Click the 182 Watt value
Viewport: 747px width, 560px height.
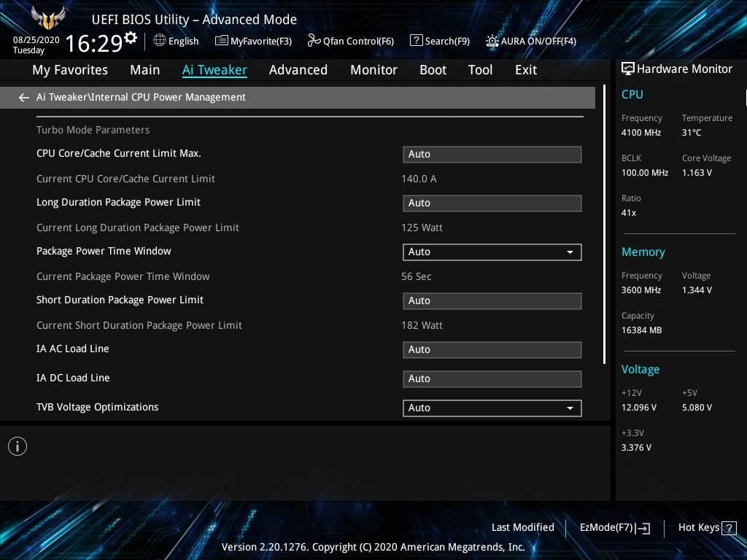coord(422,325)
